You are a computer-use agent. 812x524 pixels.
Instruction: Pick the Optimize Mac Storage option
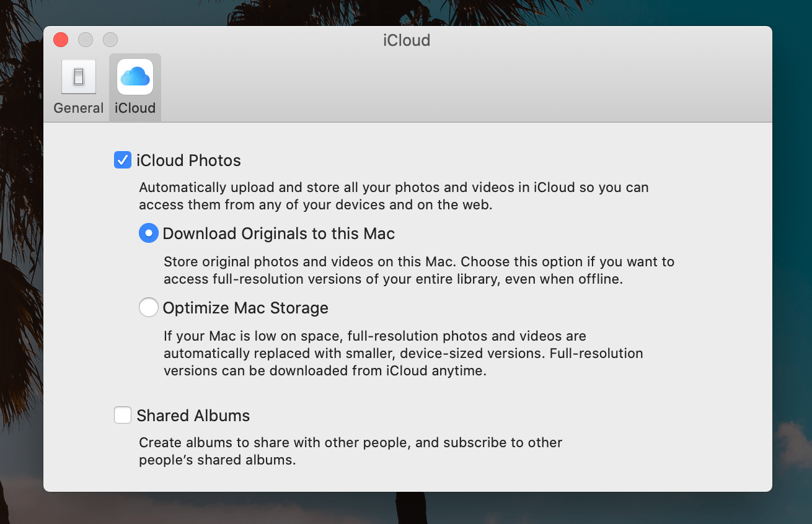click(x=149, y=307)
